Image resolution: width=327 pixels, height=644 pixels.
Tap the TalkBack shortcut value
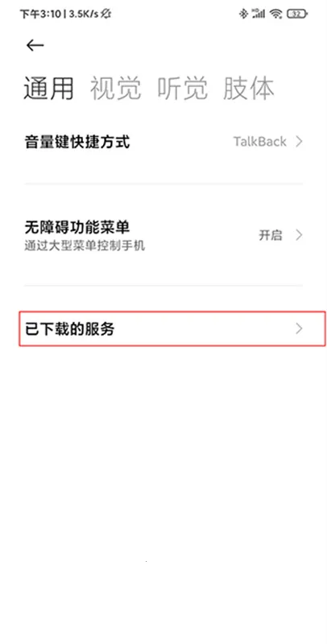(260, 142)
